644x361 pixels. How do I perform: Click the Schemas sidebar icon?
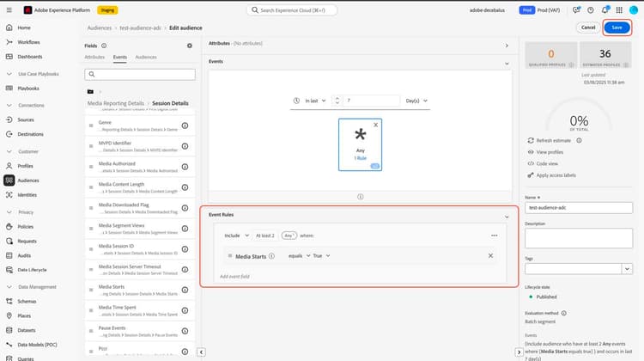(9, 302)
